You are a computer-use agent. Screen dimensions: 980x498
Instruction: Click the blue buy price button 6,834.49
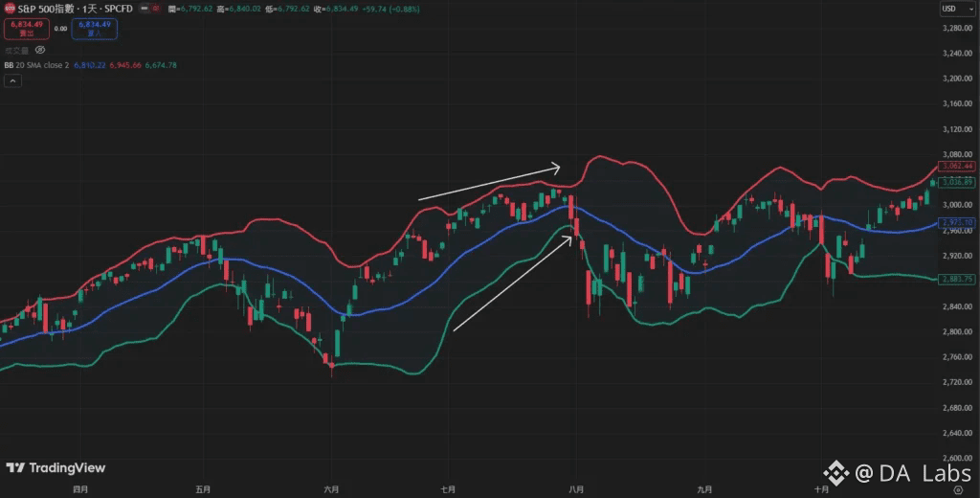point(95,29)
